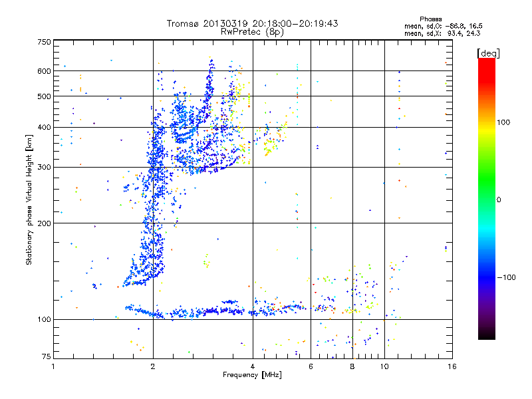Click the x-axis label '6'
The width and height of the screenshot is (532, 399).
click(x=311, y=366)
